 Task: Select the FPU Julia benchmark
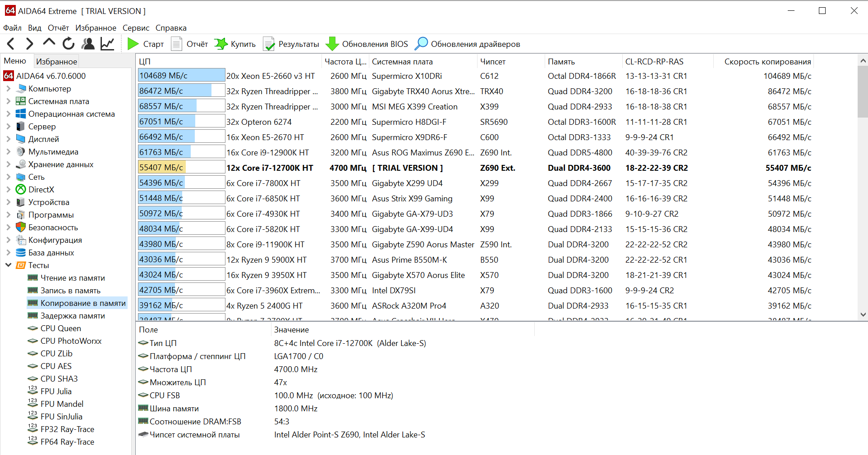tap(56, 391)
